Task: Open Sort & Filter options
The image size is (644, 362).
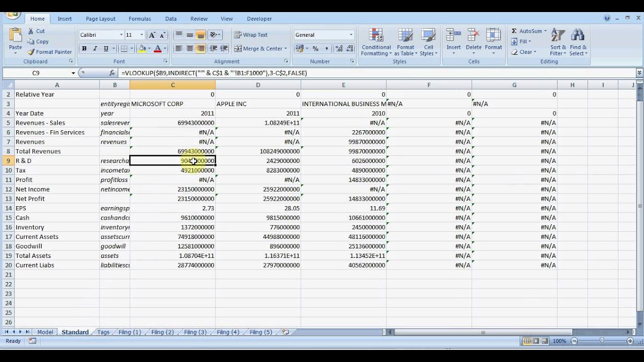Action: click(x=558, y=42)
